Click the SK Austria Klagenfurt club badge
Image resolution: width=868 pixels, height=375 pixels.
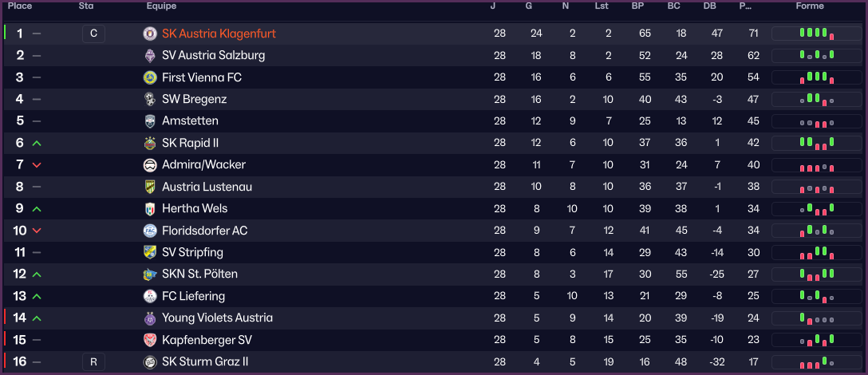point(150,34)
